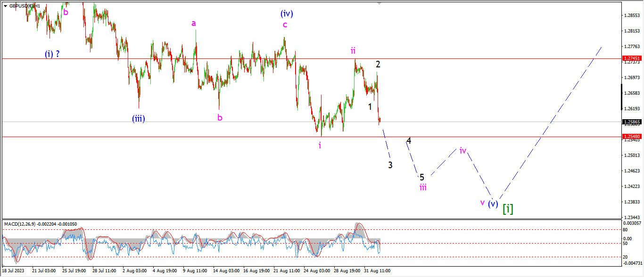Click the 2 Aug 03:00 time label

coord(134,271)
